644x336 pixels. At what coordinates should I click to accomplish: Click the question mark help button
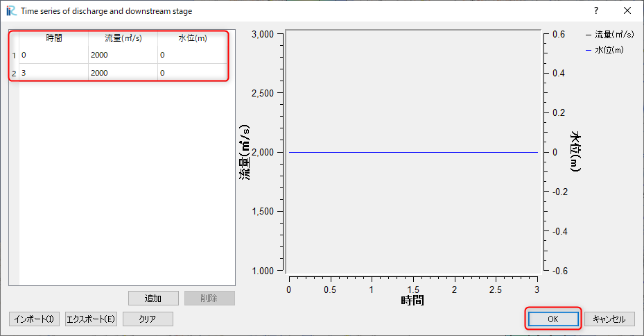tap(596, 10)
